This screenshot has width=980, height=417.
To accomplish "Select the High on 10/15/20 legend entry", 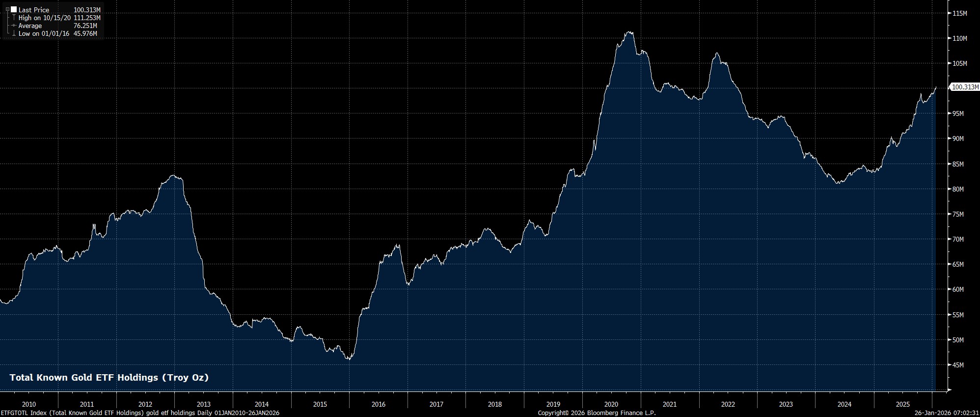I will tap(45, 18).
